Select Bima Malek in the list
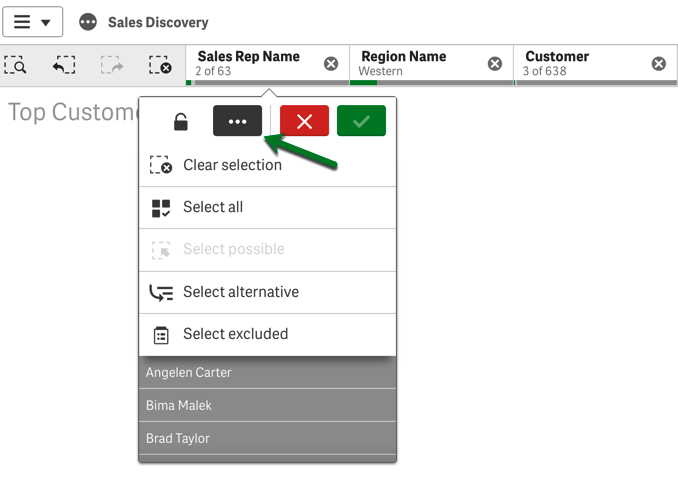This screenshot has height=478, width=678. point(267,405)
